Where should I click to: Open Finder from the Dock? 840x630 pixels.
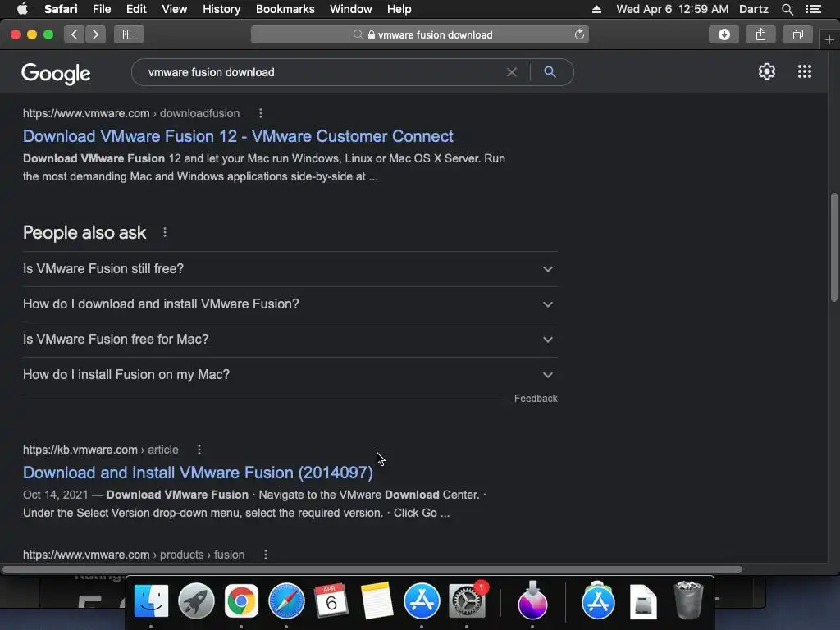[151, 601]
